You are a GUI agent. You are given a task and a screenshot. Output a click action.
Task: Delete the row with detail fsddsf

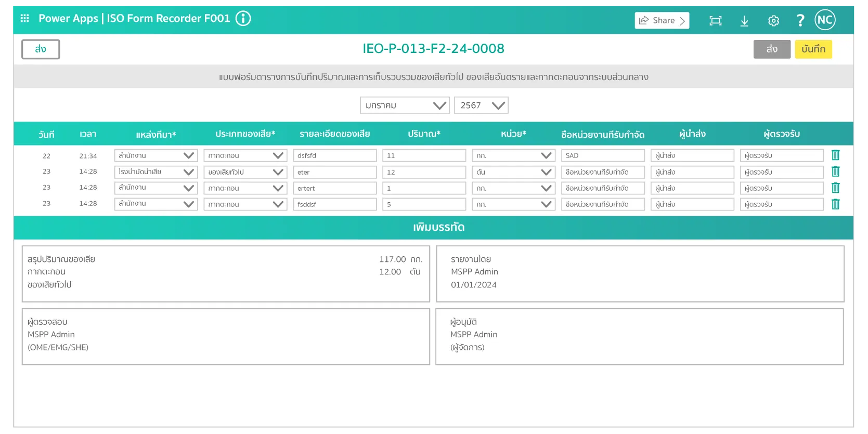tap(835, 204)
